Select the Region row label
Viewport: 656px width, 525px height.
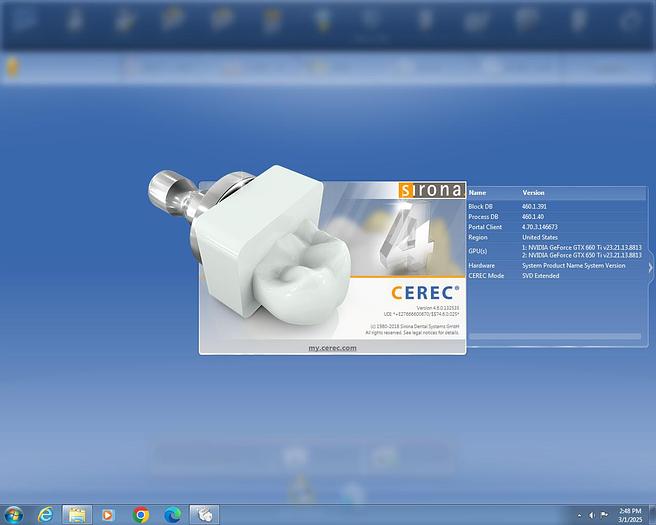[x=478, y=237]
